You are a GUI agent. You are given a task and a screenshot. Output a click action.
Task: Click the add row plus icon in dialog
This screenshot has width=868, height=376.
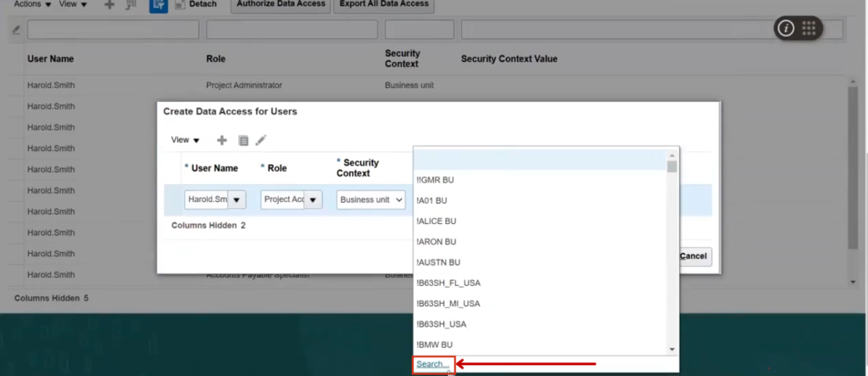[x=222, y=140]
